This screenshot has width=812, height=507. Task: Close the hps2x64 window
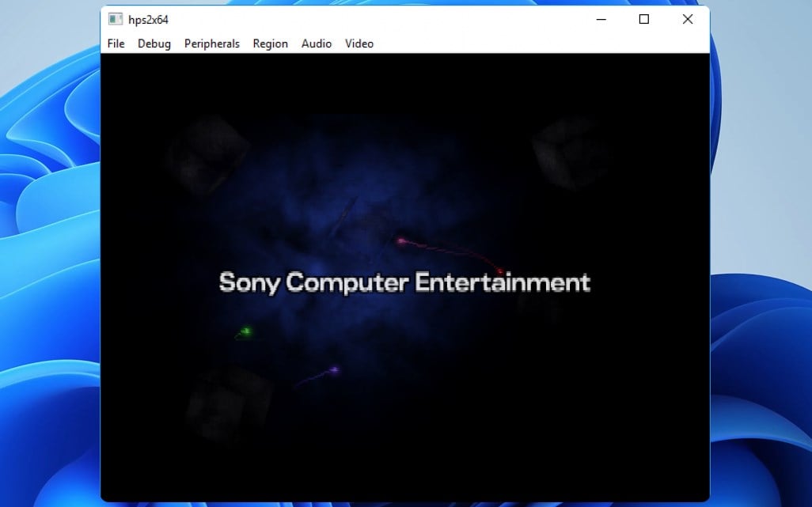688,19
